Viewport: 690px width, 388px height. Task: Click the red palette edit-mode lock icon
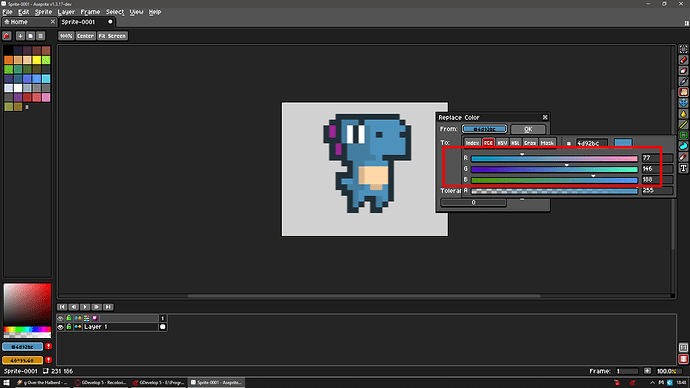click(7, 36)
